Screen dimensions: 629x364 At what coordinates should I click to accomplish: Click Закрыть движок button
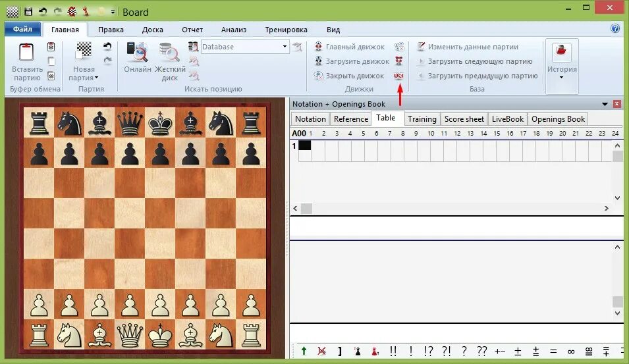349,75
